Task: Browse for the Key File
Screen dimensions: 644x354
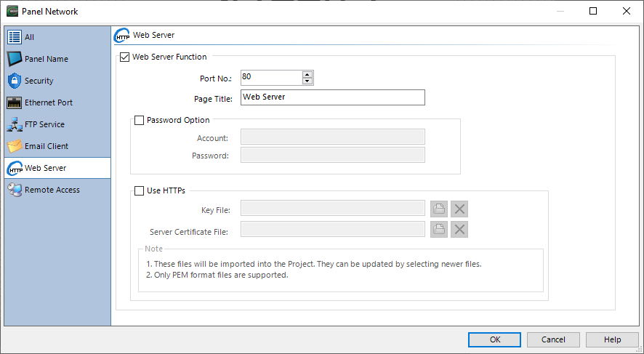Action: pos(439,209)
